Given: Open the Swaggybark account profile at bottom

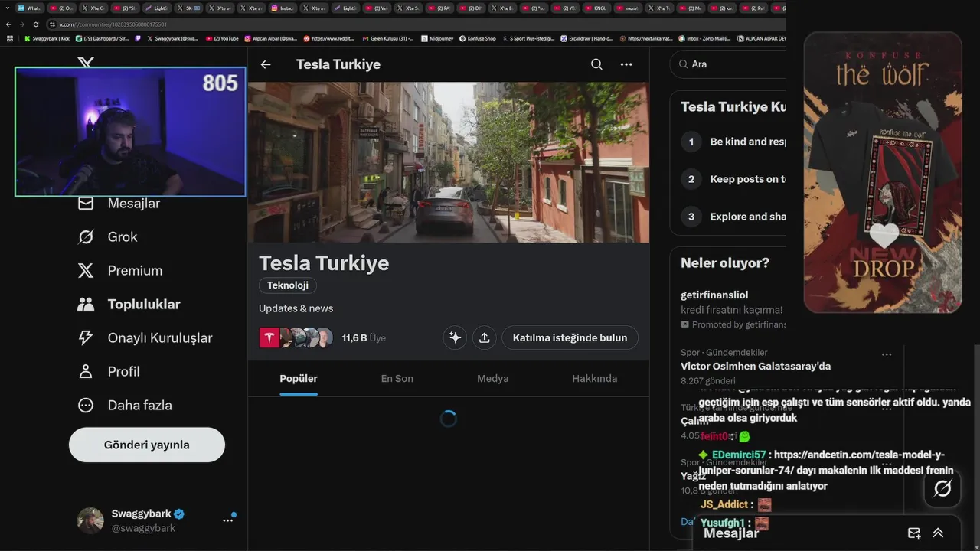Looking at the screenshot, I should tap(145, 520).
